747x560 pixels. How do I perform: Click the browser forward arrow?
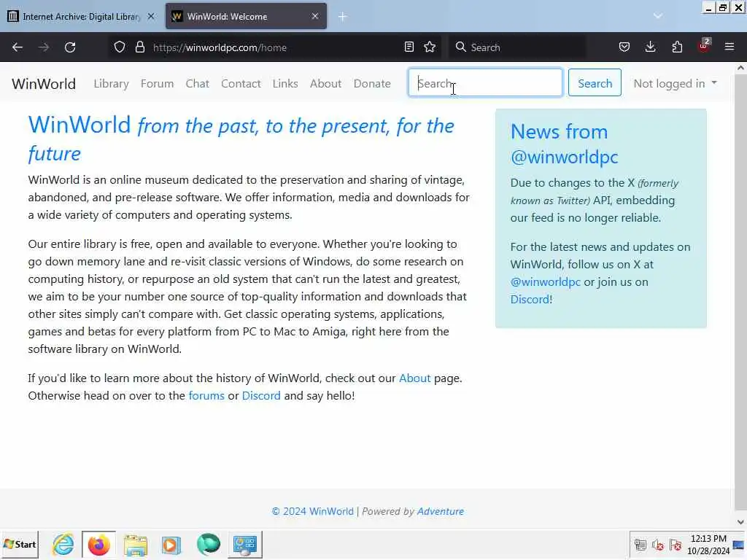coord(43,47)
